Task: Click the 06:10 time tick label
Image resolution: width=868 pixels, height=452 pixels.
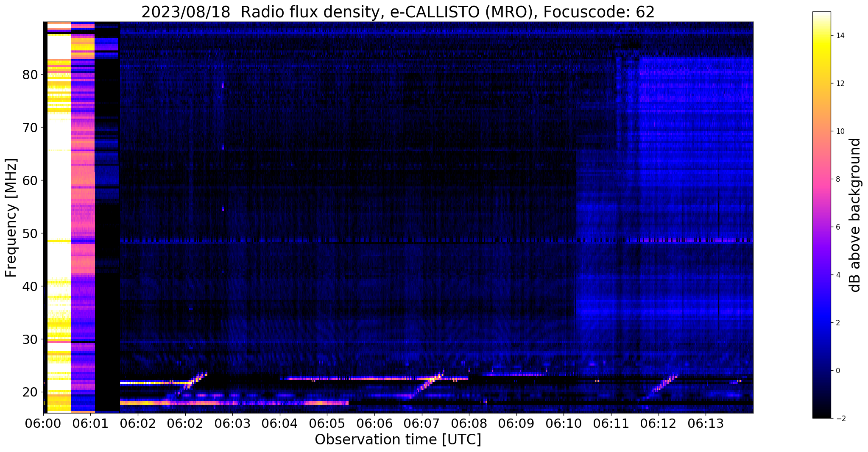Action: (x=564, y=423)
